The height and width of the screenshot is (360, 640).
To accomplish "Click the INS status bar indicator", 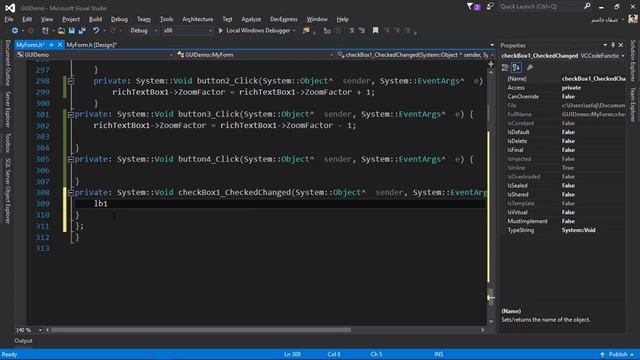I will pos(439,354).
